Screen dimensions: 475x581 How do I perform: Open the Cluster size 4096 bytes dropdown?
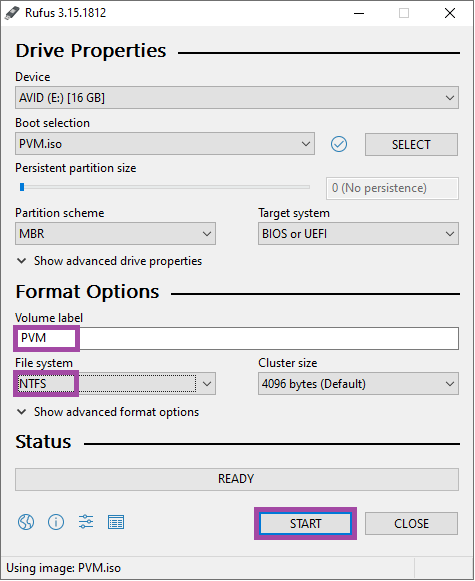(x=358, y=384)
